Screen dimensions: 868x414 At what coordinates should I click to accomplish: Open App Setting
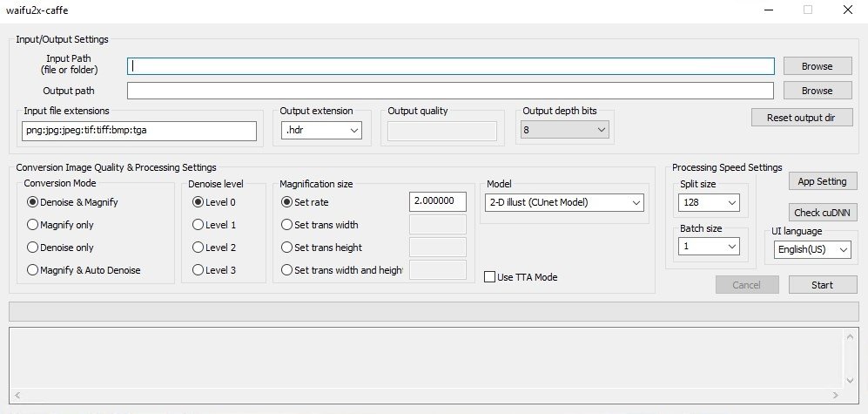[x=822, y=181]
